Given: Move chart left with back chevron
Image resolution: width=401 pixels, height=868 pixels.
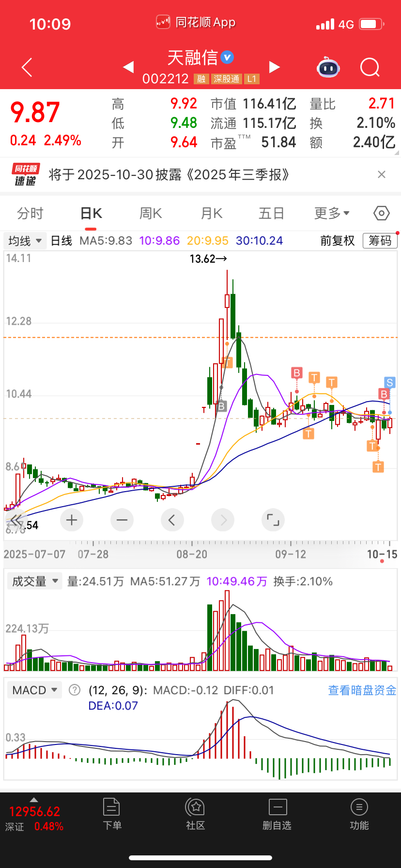Looking at the screenshot, I should pos(172,520).
